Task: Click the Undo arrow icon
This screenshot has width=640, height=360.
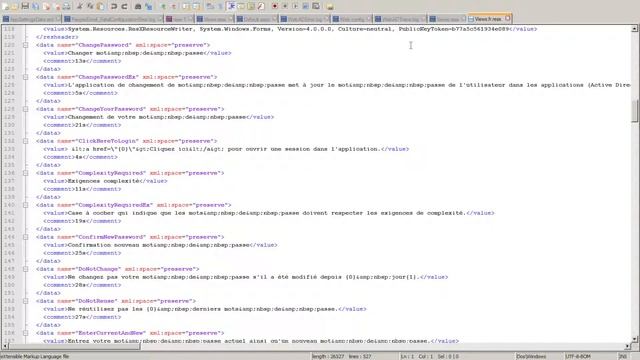Action: [114, 7]
